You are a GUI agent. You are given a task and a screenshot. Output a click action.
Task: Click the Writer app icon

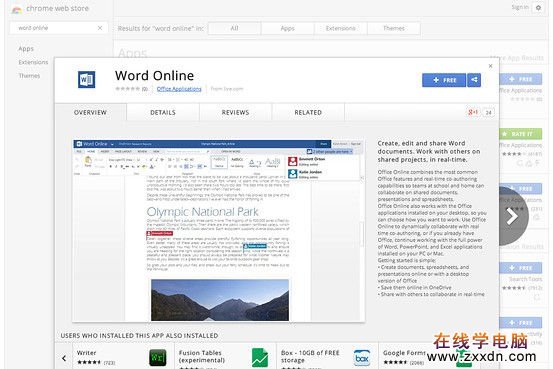click(157, 358)
